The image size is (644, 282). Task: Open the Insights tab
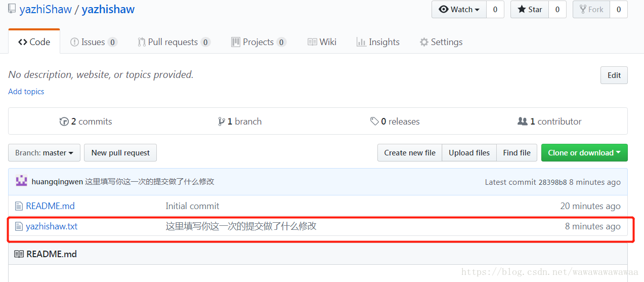[378, 42]
